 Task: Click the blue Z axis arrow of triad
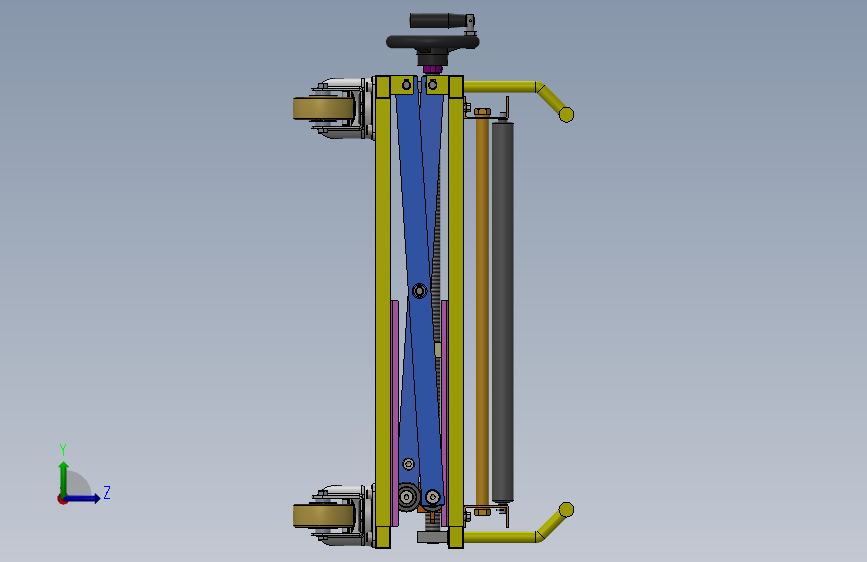click(x=83, y=498)
